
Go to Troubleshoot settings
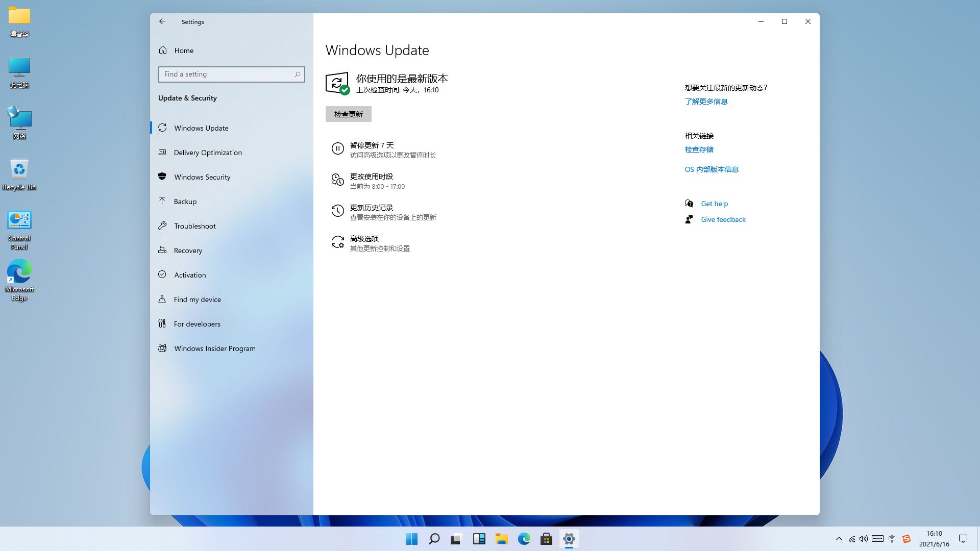coord(194,226)
